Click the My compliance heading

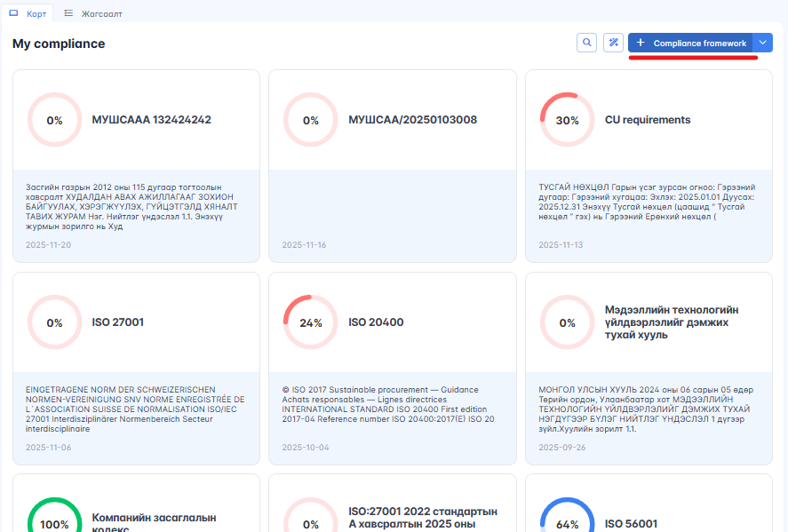[59, 44]
